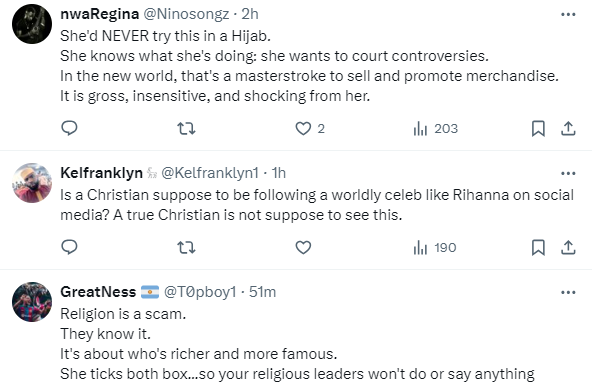Screen dimensions: 592x390
Task: Like Kelfranklyn's tweet
Action: pos(303,248)
